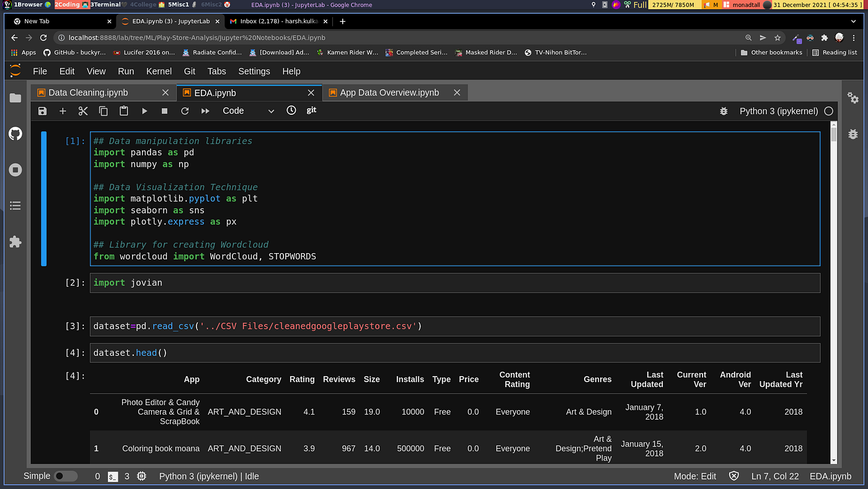Click Mode: Edit in status bar
Screen dimensions: 868x489
click(x=695, y=477)
